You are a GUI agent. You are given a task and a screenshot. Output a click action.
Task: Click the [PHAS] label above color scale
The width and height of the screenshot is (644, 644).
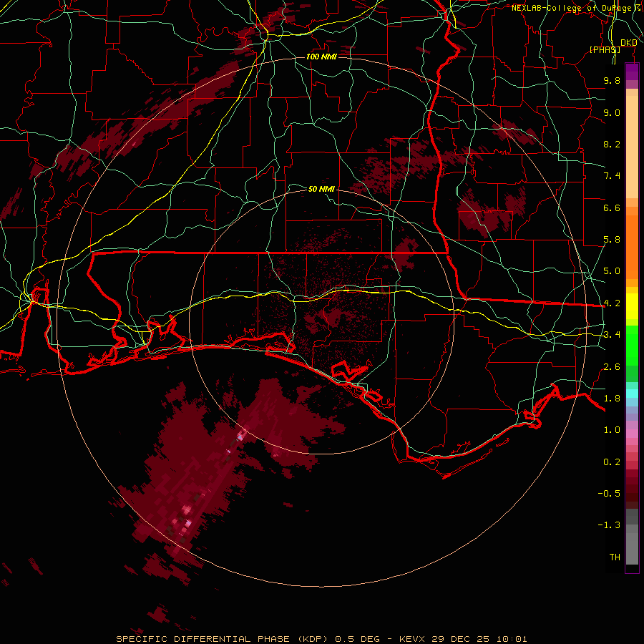605,49
